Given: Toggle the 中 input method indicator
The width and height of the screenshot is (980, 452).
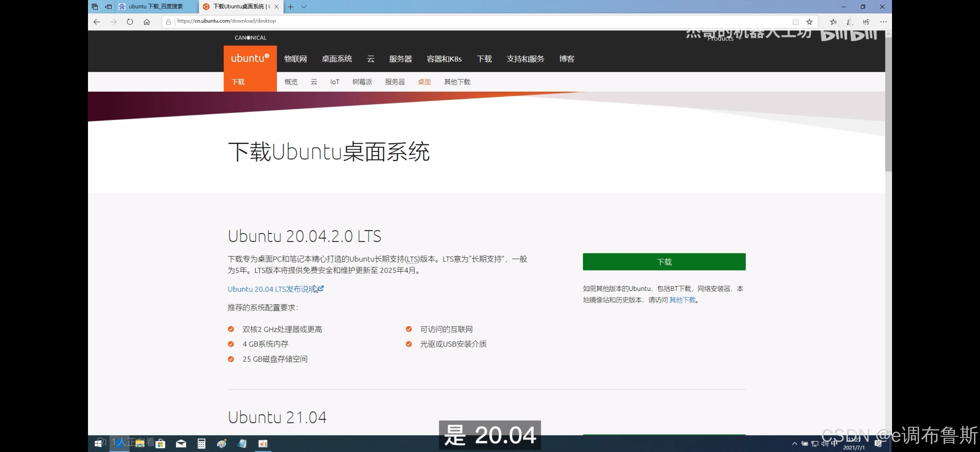Looking at the screenshot, I should pyautogui.click(x=834, y=444).
